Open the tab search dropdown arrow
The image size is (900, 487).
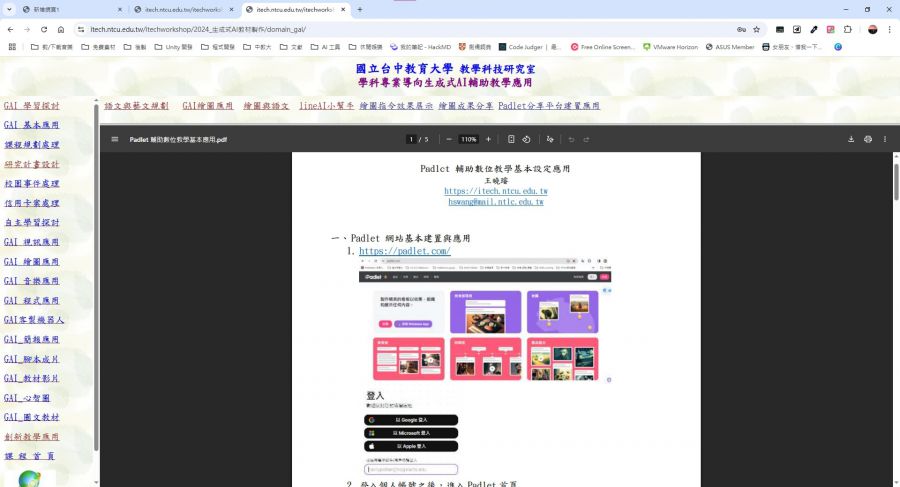tap(9, 9)
